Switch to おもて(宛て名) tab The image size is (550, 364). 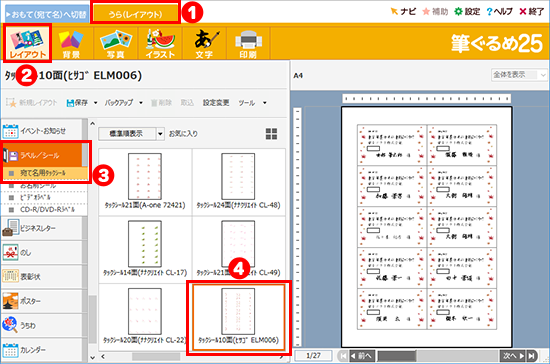(x=47, y=14)
